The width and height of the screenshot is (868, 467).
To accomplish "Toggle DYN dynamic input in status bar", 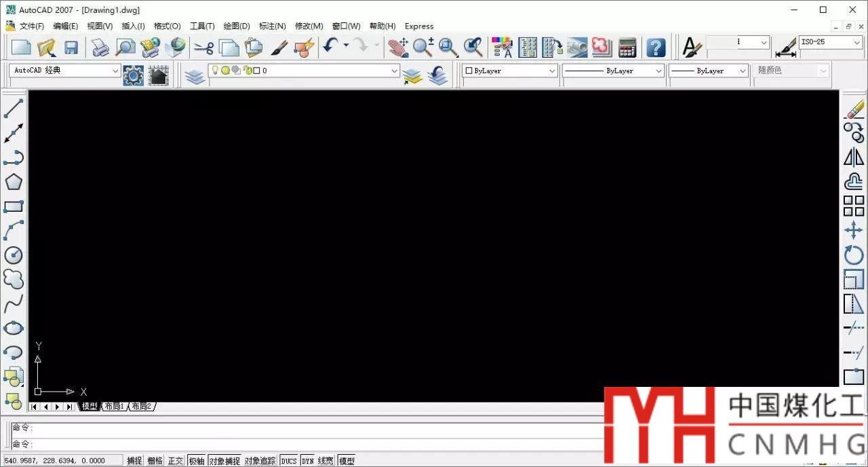I will pyautogui.click(x=308, y=461).
